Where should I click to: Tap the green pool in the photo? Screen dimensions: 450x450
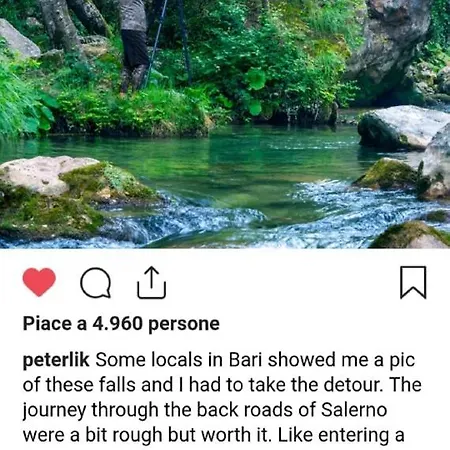tap(207, 160)
